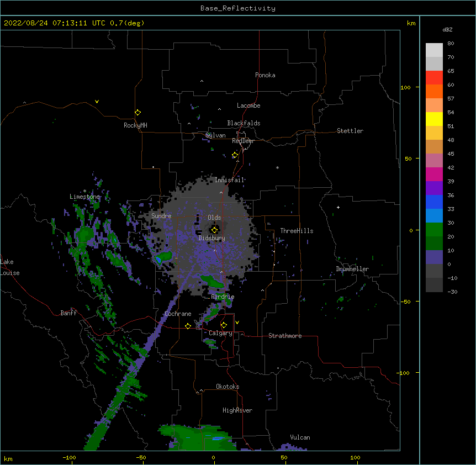Click the Blackfalds map label
The height and width of the screenshot is (465, 476).
[x=244, y=123]
